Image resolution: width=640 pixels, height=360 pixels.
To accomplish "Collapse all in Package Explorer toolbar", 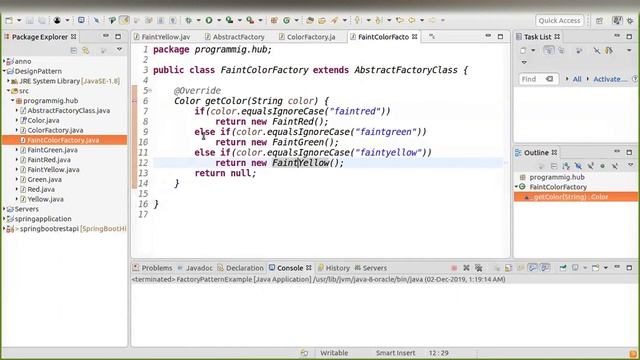I will click(x=73, y=50).
